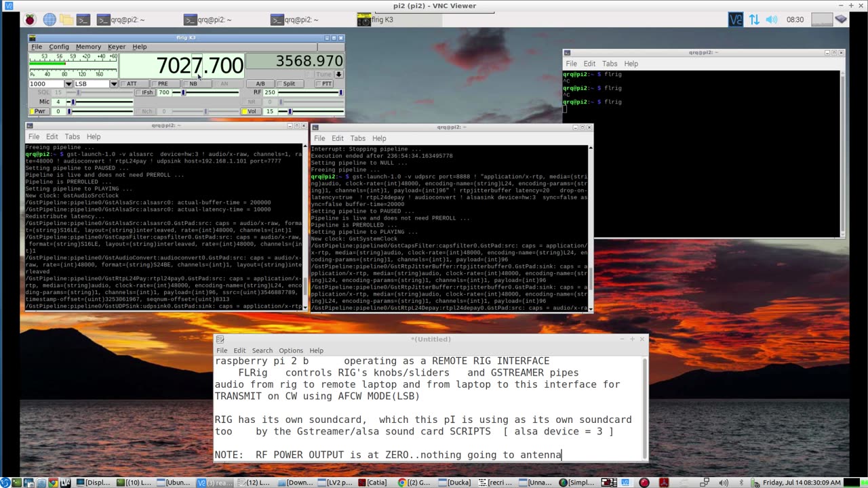
Task: Adjust the RF gain slider
Action: pos(311,93)
